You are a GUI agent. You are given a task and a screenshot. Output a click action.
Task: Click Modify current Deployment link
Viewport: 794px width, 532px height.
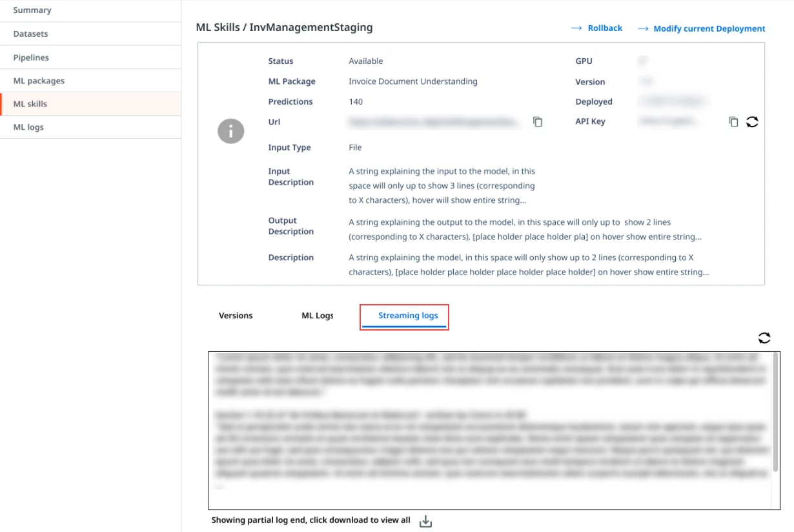[709, 28]
